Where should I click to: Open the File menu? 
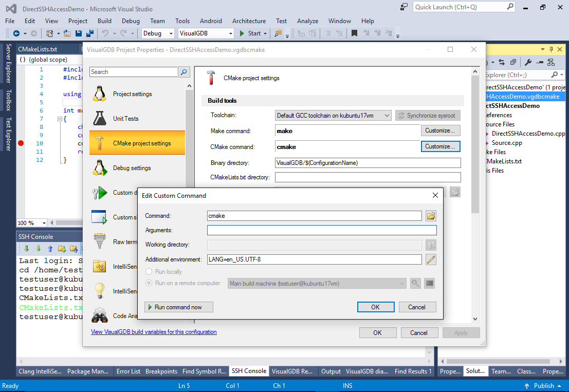click(x=10, y=21)
